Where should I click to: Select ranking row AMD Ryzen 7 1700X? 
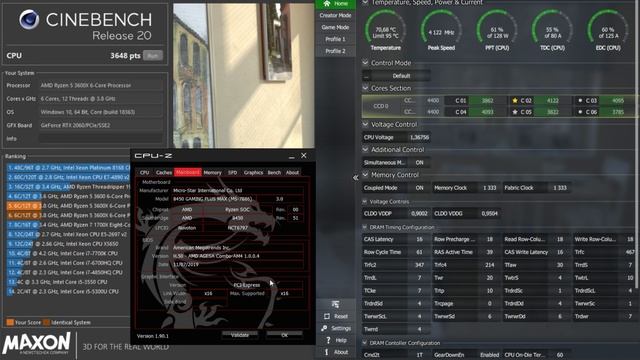[68, 224]
